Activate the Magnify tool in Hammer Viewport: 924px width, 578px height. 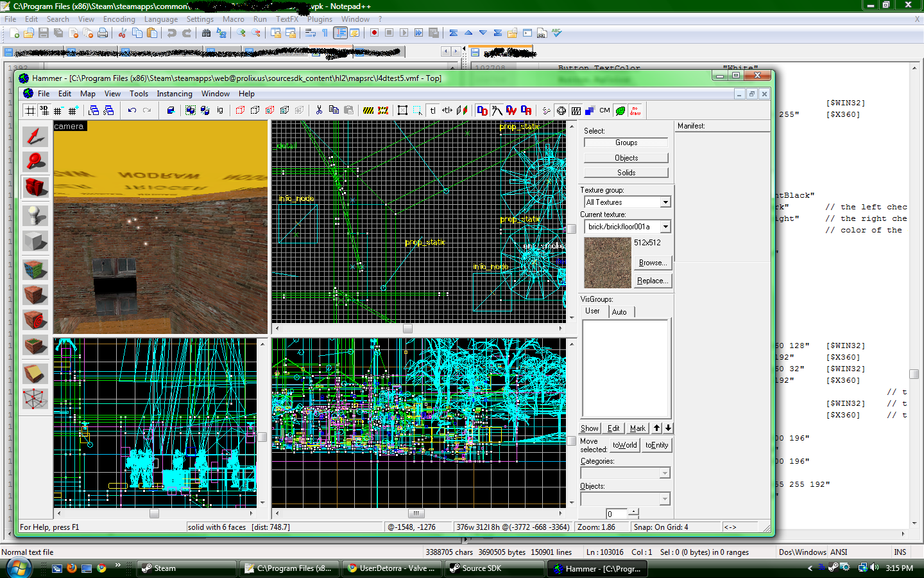[x=35, y=162]
